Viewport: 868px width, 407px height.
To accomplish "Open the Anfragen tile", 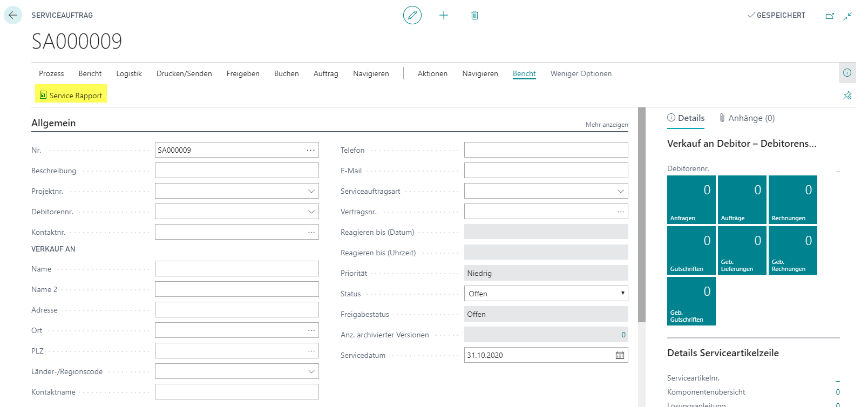I will point(691,200).
